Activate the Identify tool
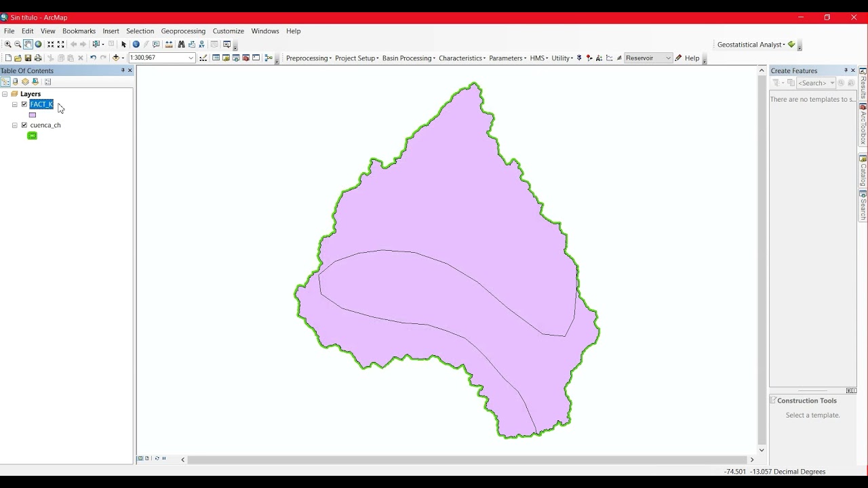The width and height of the screenshot is (868, 488). pyautogui.click(x=136, y=44)
